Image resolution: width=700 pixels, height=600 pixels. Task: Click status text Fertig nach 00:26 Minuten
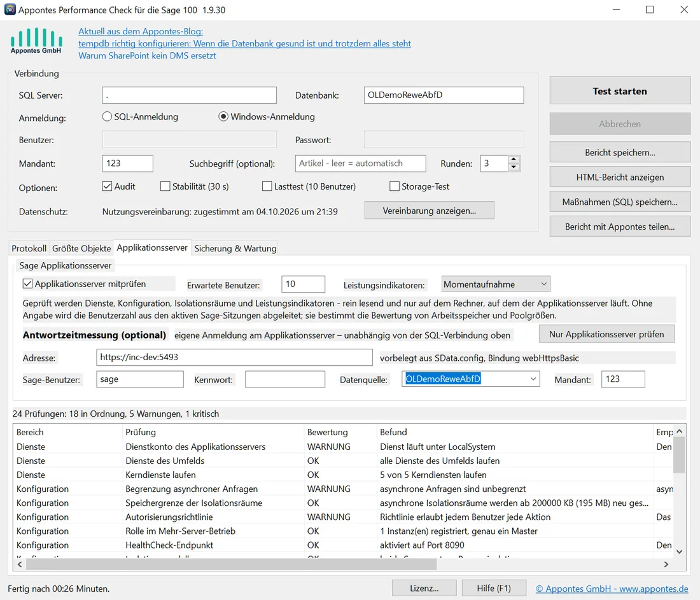click(59, 589)
